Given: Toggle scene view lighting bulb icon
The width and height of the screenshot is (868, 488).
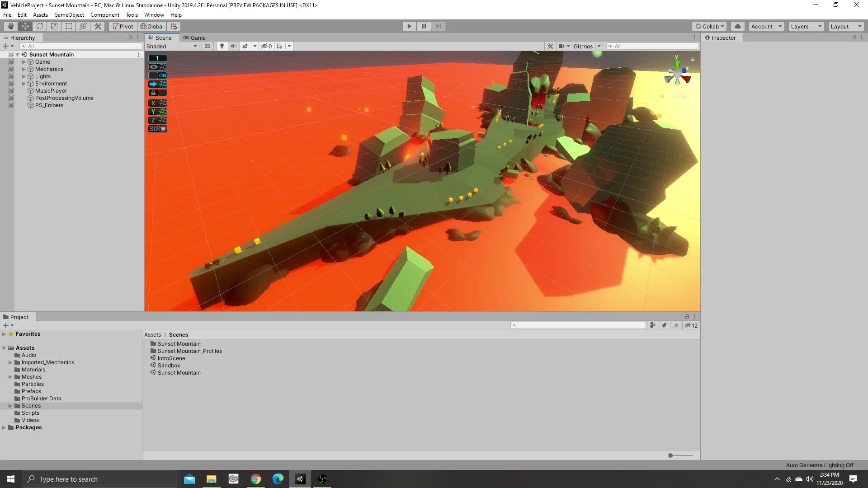Looking at the screenshot, I should pos(222,46).
